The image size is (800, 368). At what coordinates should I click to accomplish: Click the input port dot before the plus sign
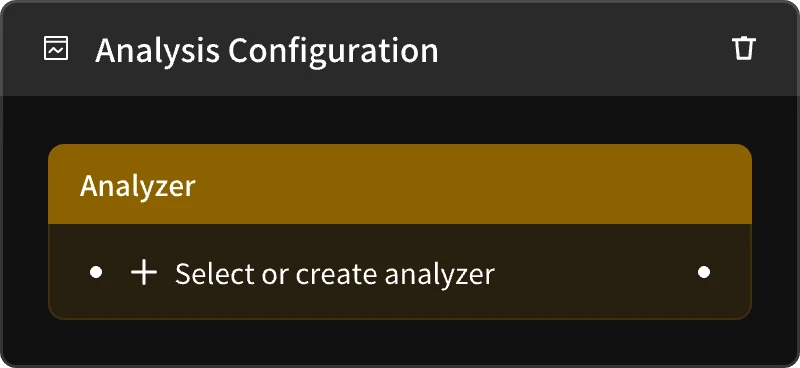pyautogui.click(x=96, y=273)
